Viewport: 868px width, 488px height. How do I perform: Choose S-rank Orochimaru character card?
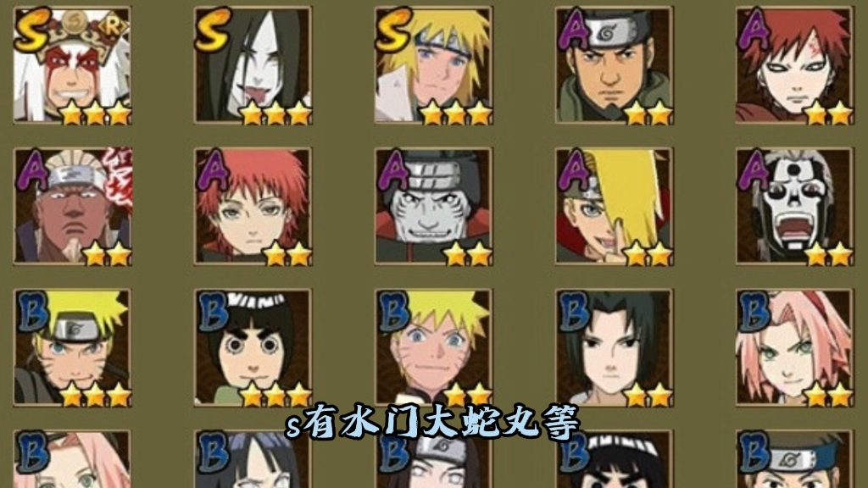[x=253, y=65]
